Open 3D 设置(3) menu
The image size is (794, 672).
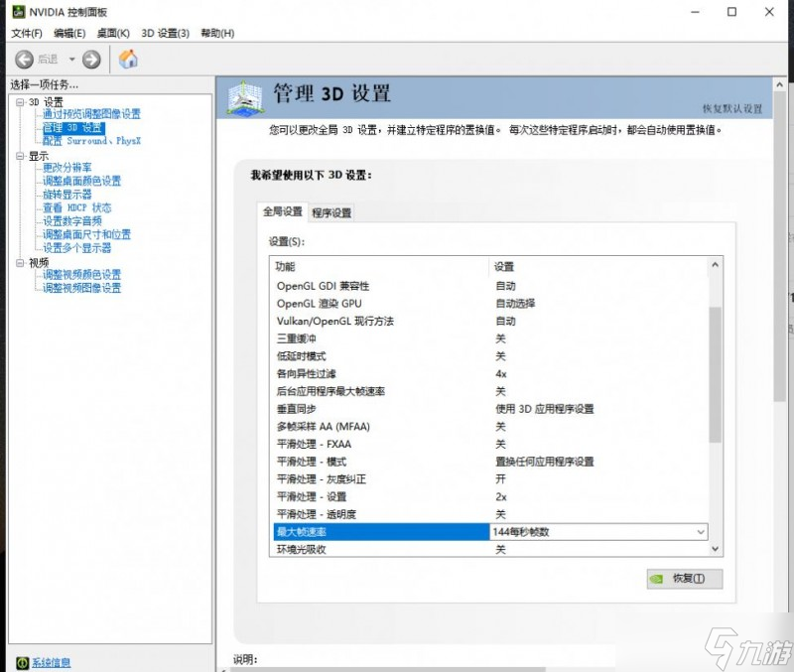pyautogui.click(x=165, y=34)
